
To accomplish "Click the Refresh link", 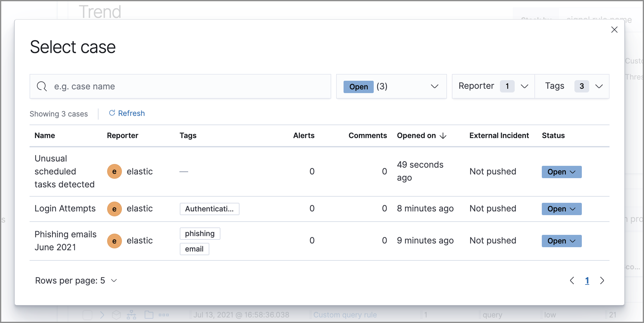I will [131, 113].
